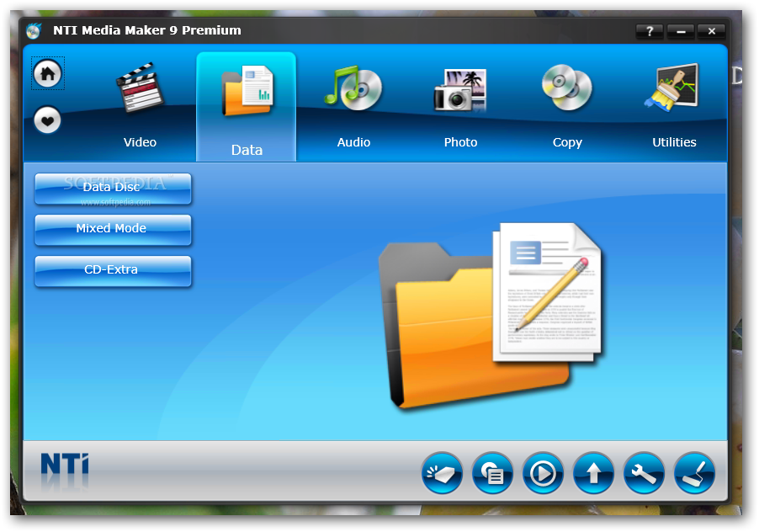Choose the Mixed Mode button
This screenshot has width=759, height=532.
113,230
